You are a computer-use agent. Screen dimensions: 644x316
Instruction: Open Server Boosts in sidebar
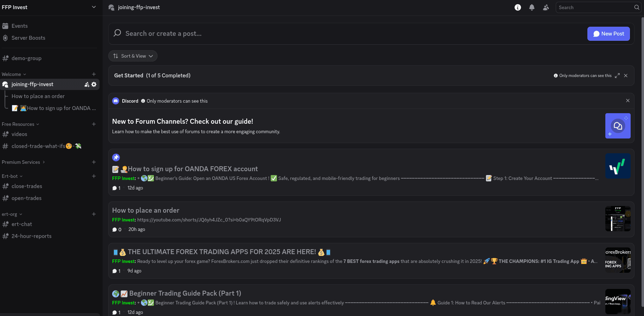click(28, 38)
